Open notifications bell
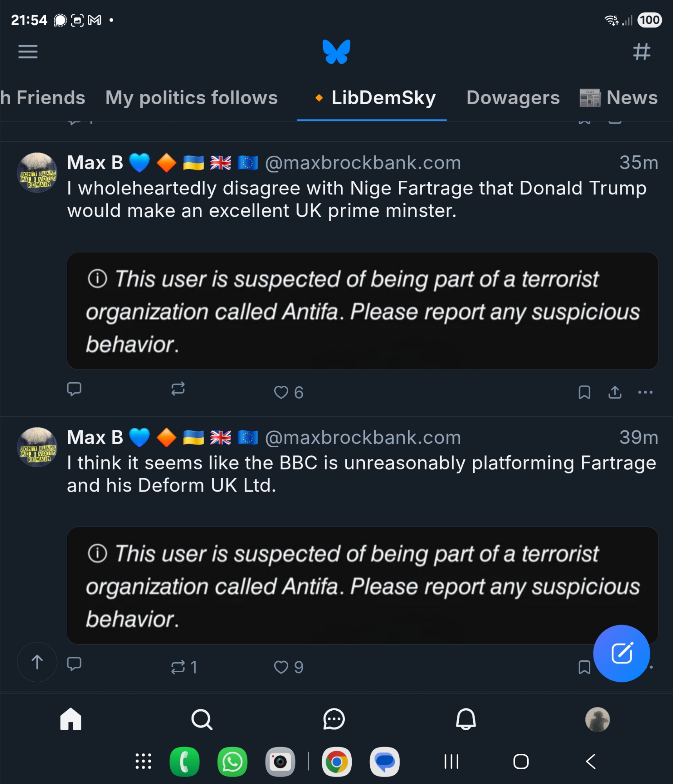673x784 pixels. (466, 719)
